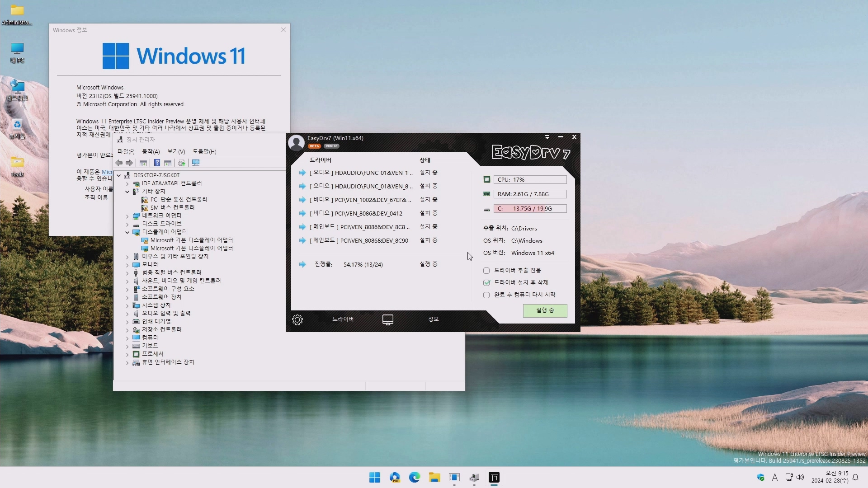Click the clock and date on taskbar
Image resolution: width=868 pixels, height=488 pixels.
[830, 477]
